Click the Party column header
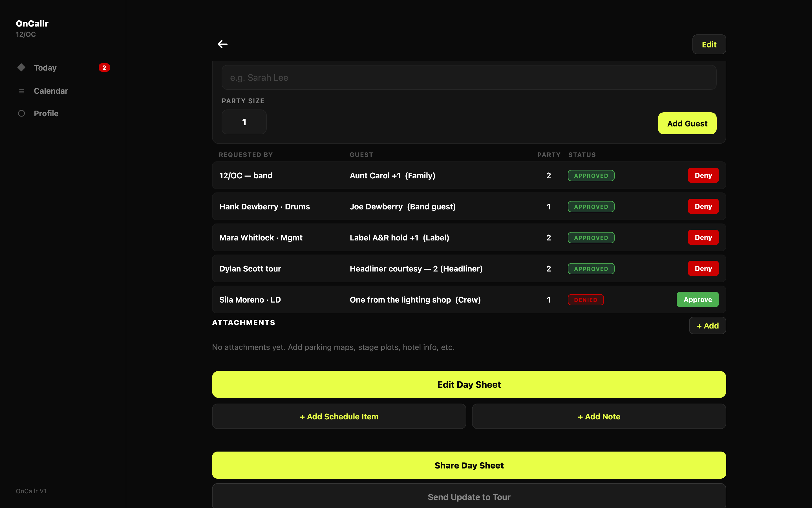Image resolution: width=812 pixels, height=508 pixels. [x=549, y=155]
